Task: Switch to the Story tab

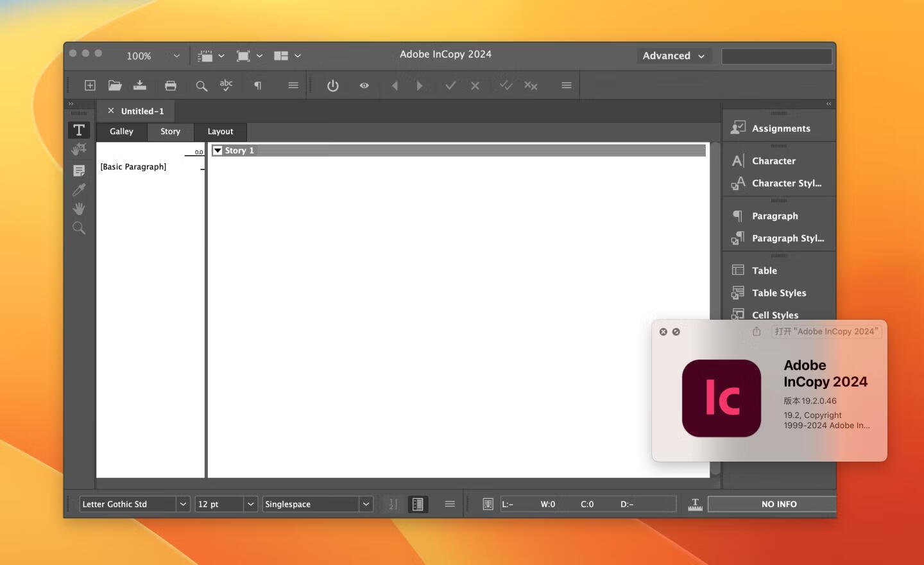Action: [170, 132]
